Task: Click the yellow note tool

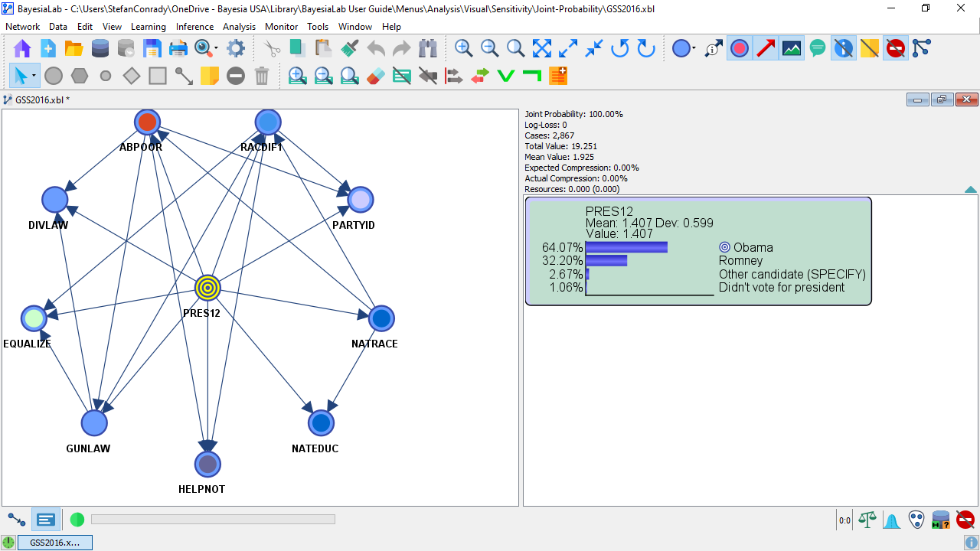Action: pyautogui.click(x=210, y=76)
